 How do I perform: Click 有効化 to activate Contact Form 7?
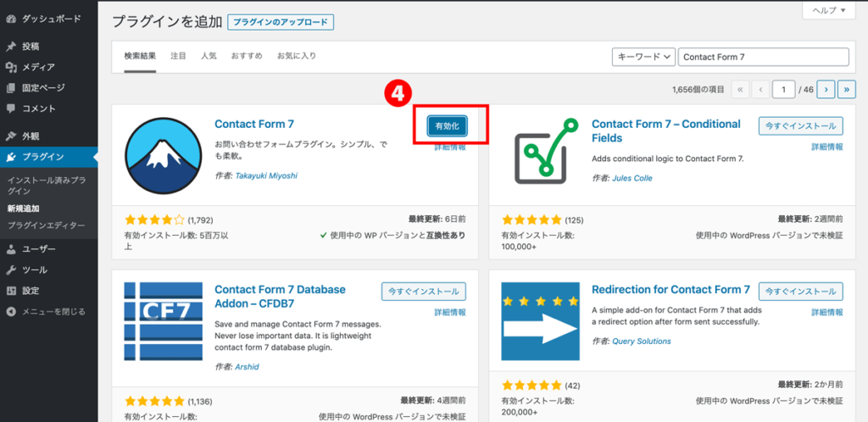click(448, 126)
